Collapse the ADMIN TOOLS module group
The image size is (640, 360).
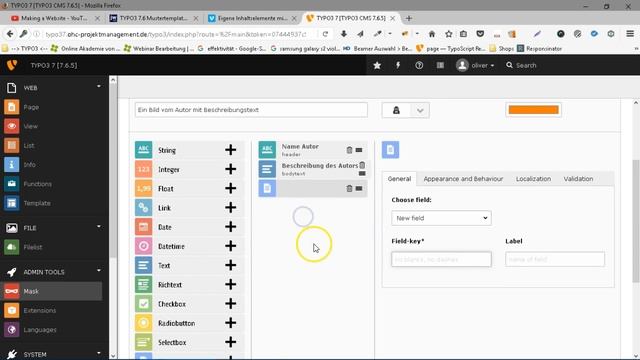point(99,271)
